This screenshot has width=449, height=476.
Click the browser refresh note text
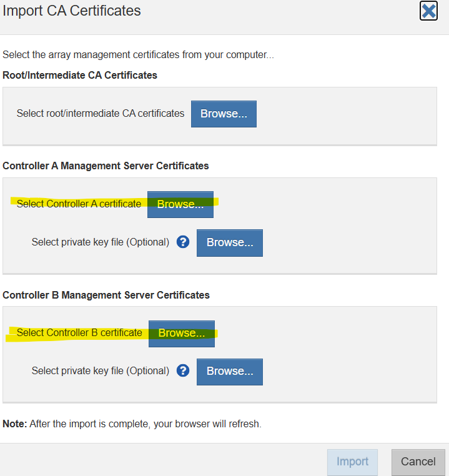132,424
